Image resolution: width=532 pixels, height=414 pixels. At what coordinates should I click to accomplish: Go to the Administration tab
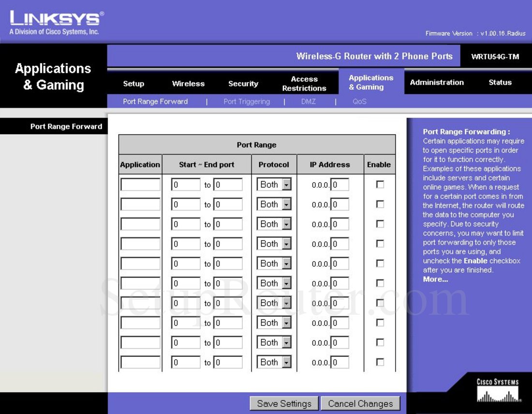point(437,82)
